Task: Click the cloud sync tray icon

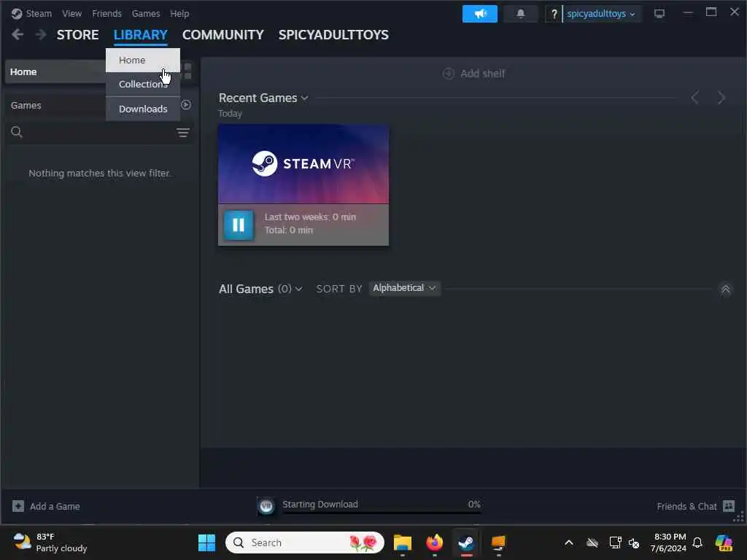Action: click(x=592, y=542)
